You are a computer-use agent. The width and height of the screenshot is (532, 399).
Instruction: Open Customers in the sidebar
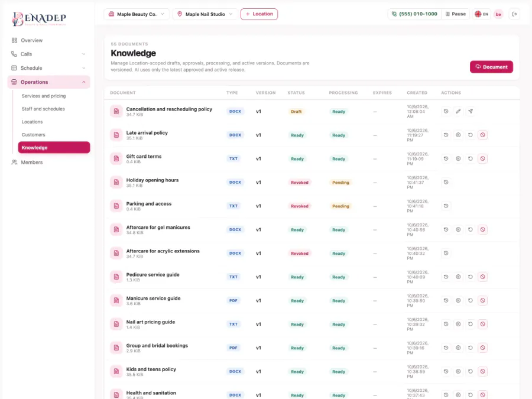coord(33,135)
